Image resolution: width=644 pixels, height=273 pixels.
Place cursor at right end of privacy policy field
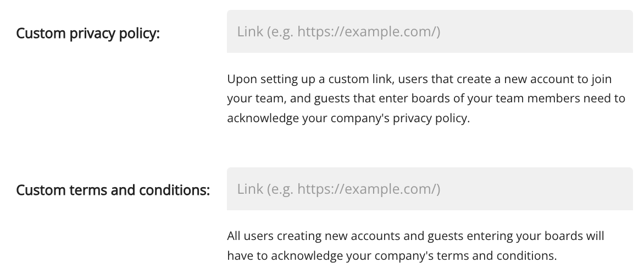pyautogui.click(x=621, y=31)
